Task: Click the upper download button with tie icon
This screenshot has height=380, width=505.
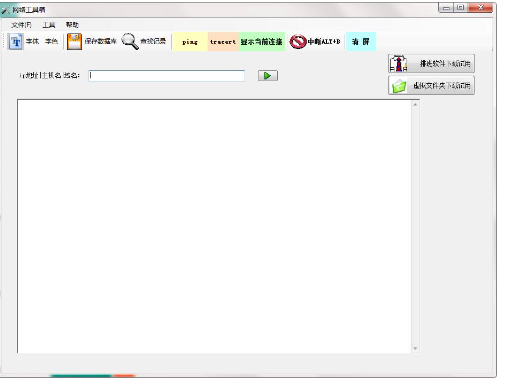Action: pyautogui.click(x=431, y=63)
